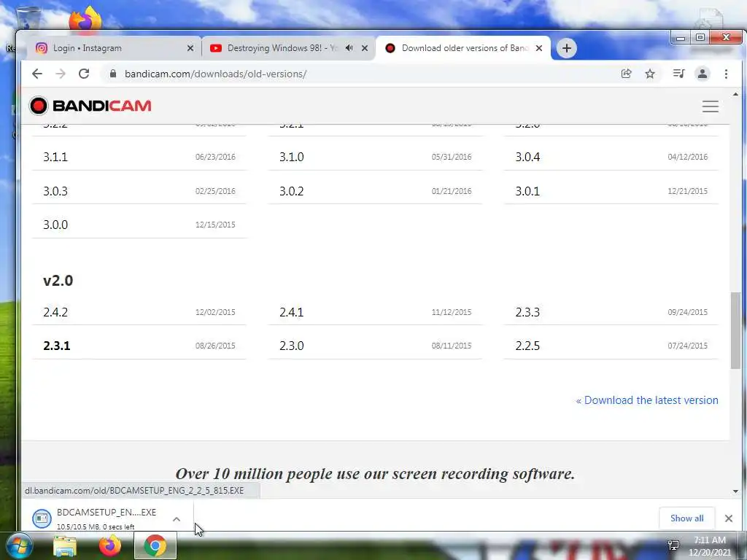Expand the download item options chevron
This screenshot has height=560, width=747.
click(x=177, y=519)
